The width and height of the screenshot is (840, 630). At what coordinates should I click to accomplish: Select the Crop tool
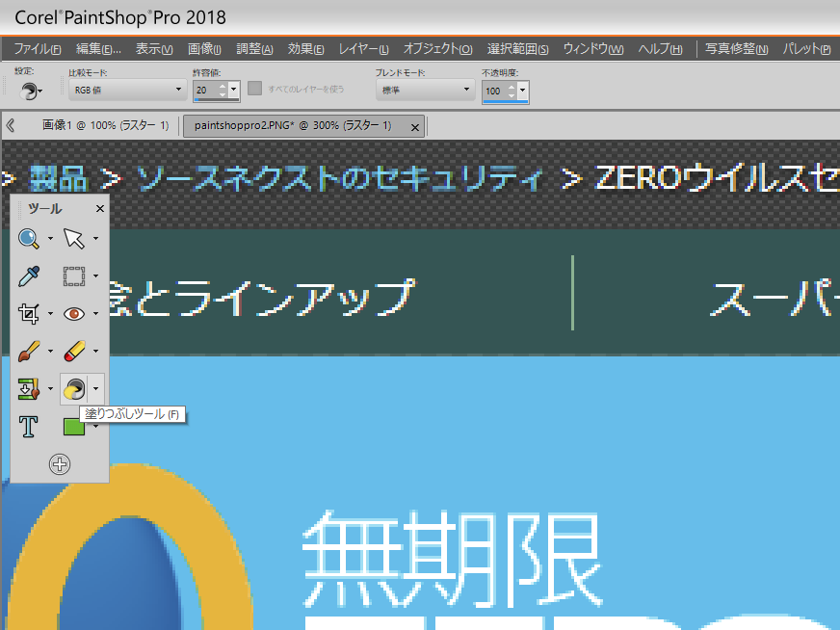coord(29,313)
